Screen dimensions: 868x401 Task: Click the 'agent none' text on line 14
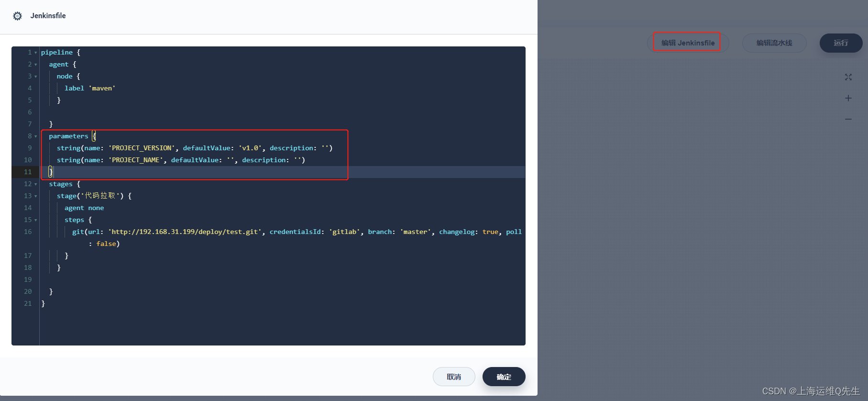84,208
